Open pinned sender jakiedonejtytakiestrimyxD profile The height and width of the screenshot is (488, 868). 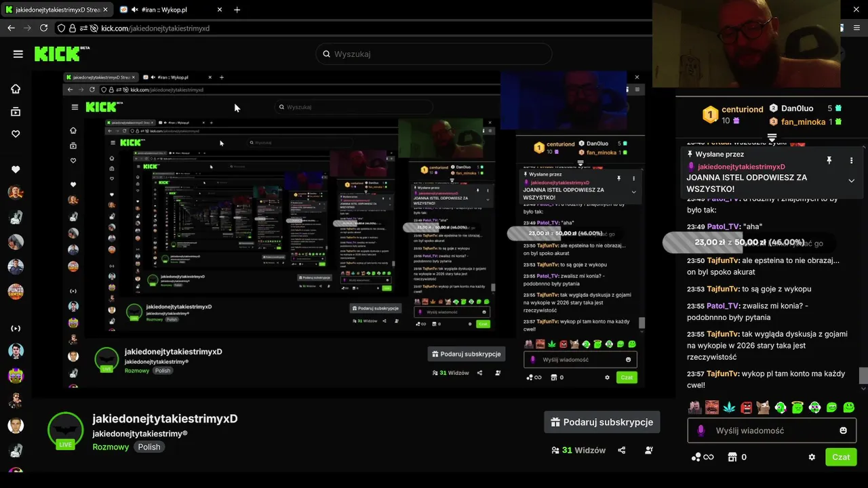(x=741, y=167)
